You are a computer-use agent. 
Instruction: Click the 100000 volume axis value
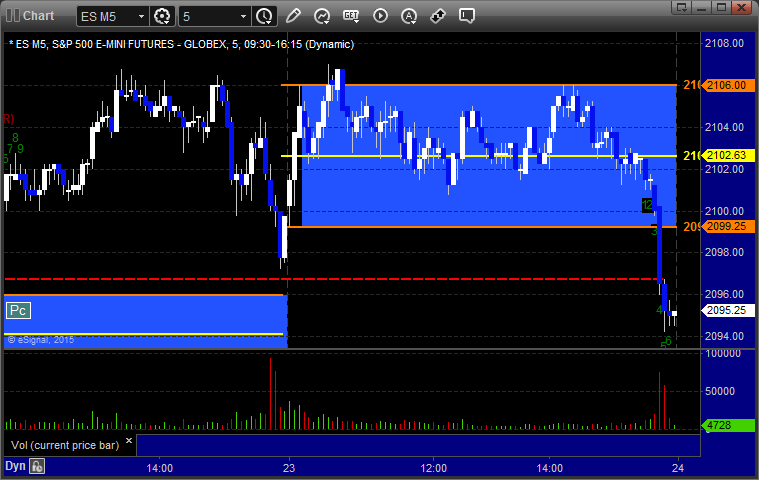point(723,354)
